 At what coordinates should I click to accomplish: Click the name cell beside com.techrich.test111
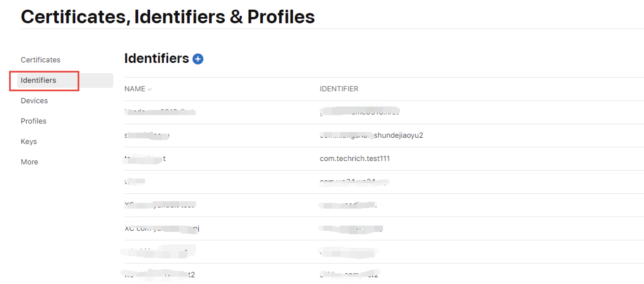pyautogui.click(x=145, y=158)
